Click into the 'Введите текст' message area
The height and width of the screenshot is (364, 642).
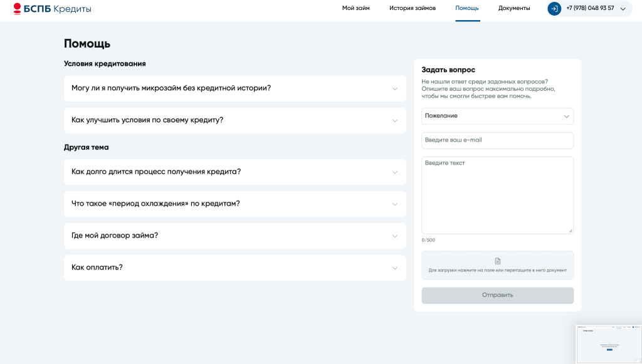(497, 195)
